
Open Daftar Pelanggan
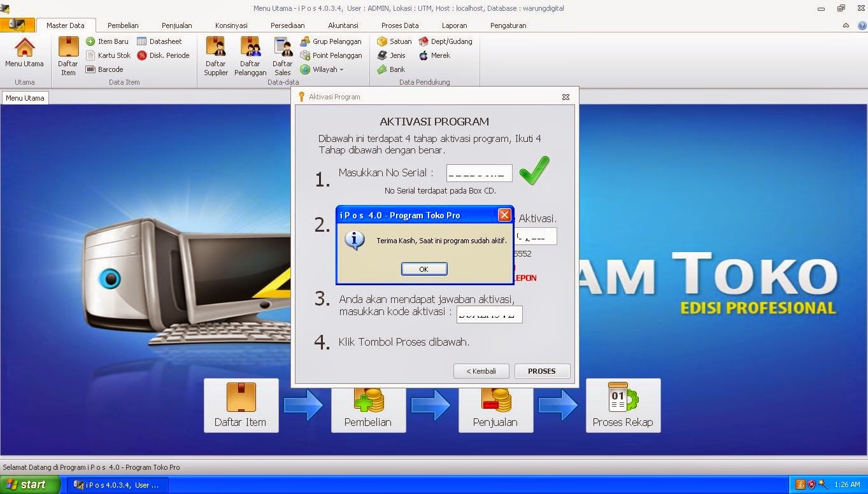(x=250, y=56)
